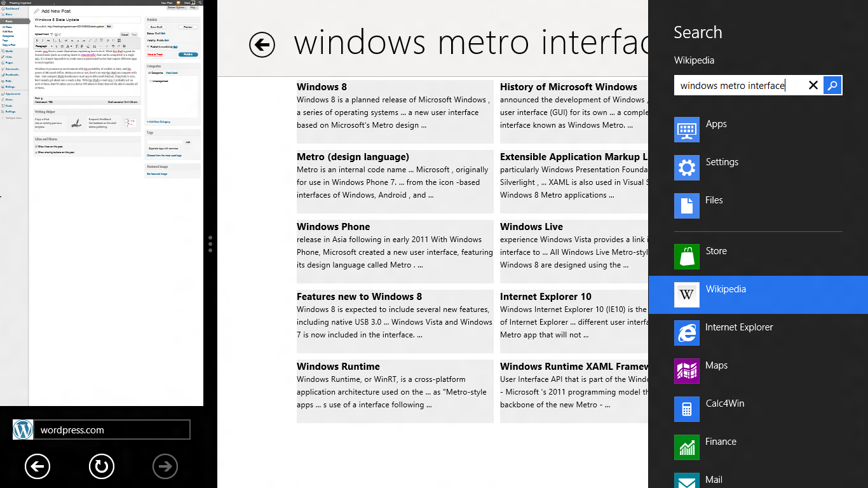
Task: Click the blue Publish button
Action: pyautogui.click(x=188, y=55)
